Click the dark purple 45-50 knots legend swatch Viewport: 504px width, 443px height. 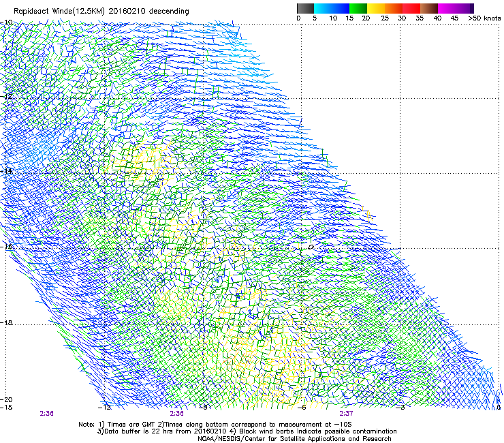point(464,8)
